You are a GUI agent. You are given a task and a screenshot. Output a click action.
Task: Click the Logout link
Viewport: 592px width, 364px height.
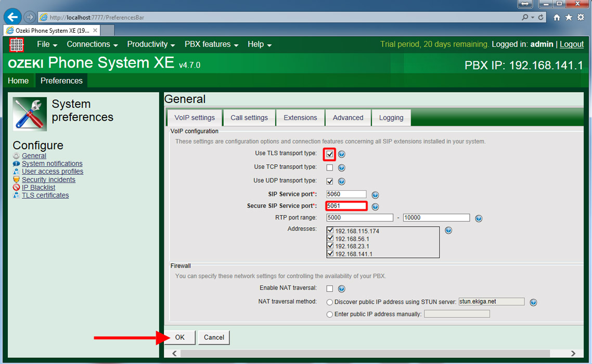click(572, 44)
